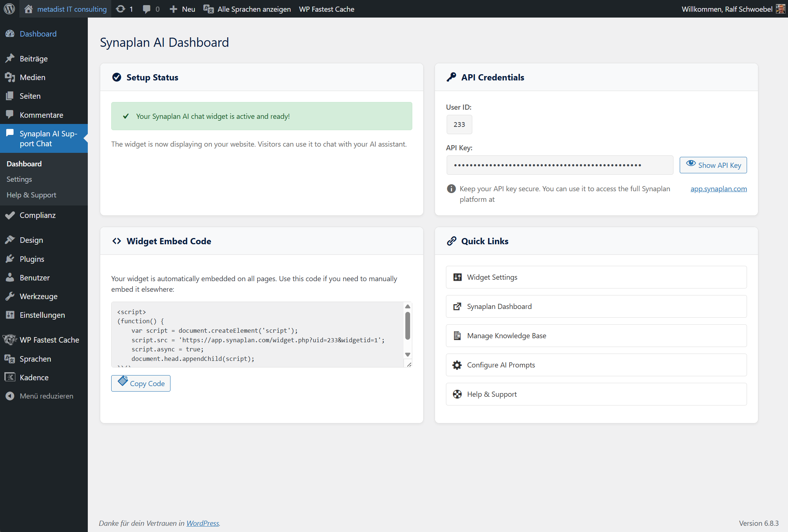The height and width of the screenshot is (532, 788).
Task: Expand the Neu new content menu
Action: [x=182, y=9]
